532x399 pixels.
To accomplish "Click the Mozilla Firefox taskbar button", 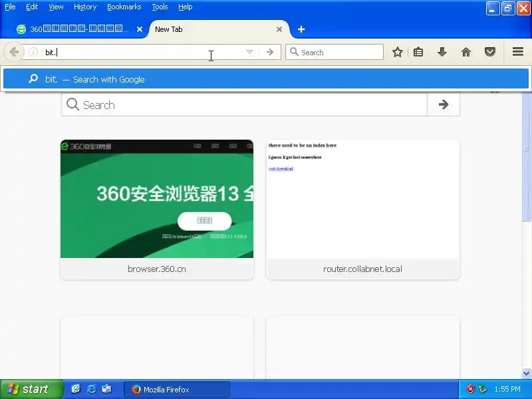I will tap(177, 389).
